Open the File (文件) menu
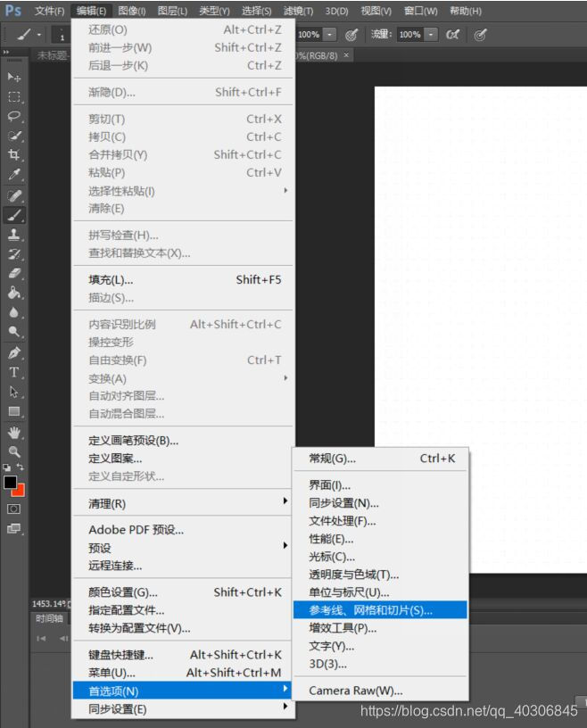Viewport: 587px width, 728px height. tap(50, 11)
